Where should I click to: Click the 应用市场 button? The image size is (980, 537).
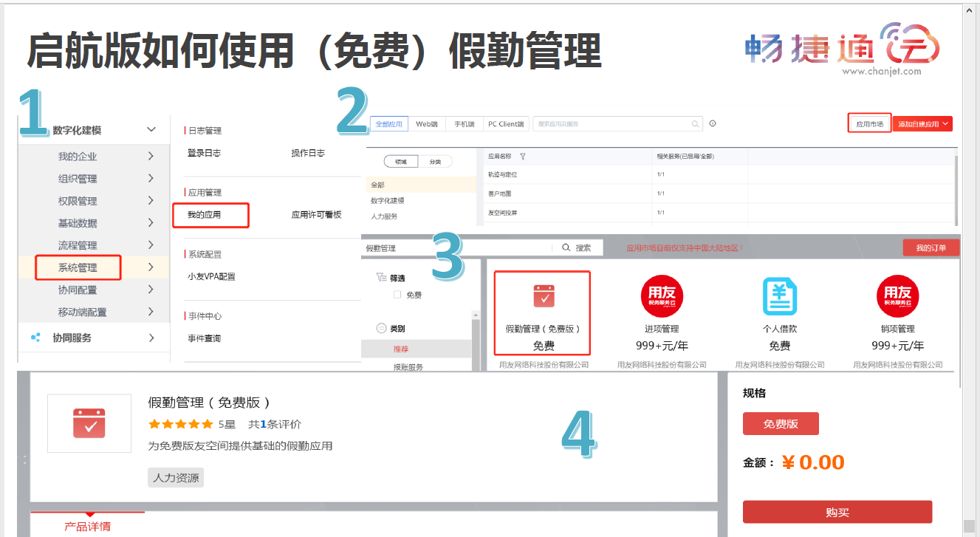869,124
